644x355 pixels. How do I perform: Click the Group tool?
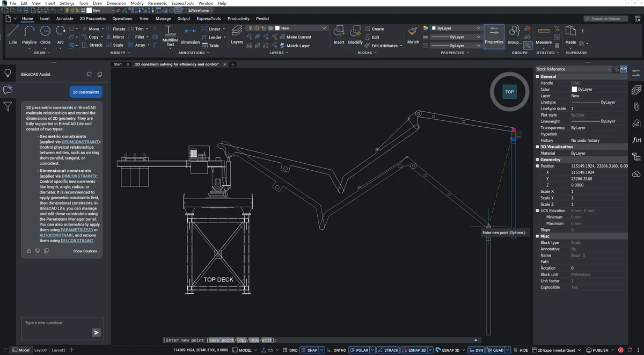514,35
